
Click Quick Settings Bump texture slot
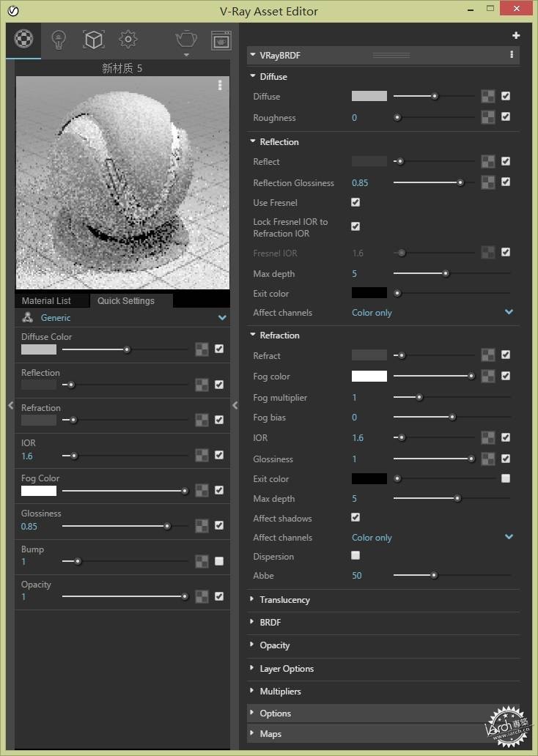[x=202, y=561]
